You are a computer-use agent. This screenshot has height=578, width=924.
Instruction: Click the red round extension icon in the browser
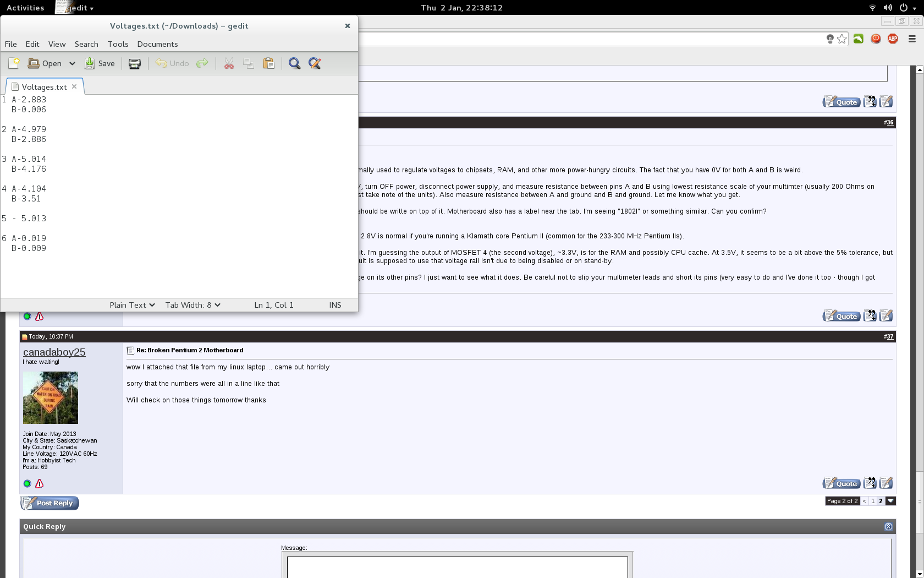[x=876, y=39]
